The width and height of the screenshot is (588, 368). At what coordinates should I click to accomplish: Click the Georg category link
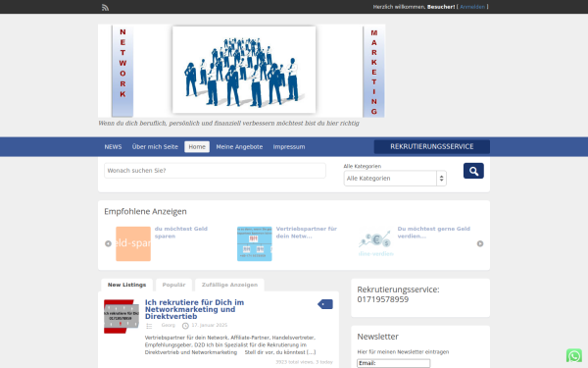168,325
